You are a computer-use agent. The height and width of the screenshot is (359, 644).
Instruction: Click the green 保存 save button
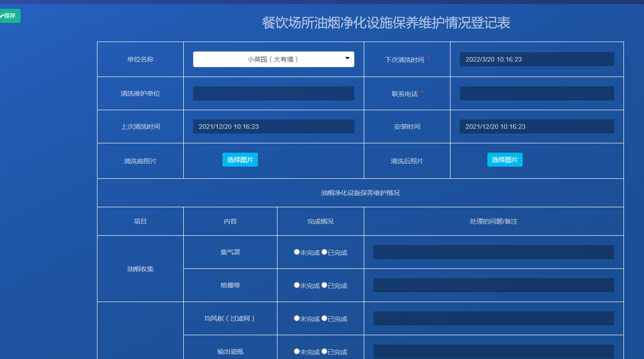coord(9,15)
